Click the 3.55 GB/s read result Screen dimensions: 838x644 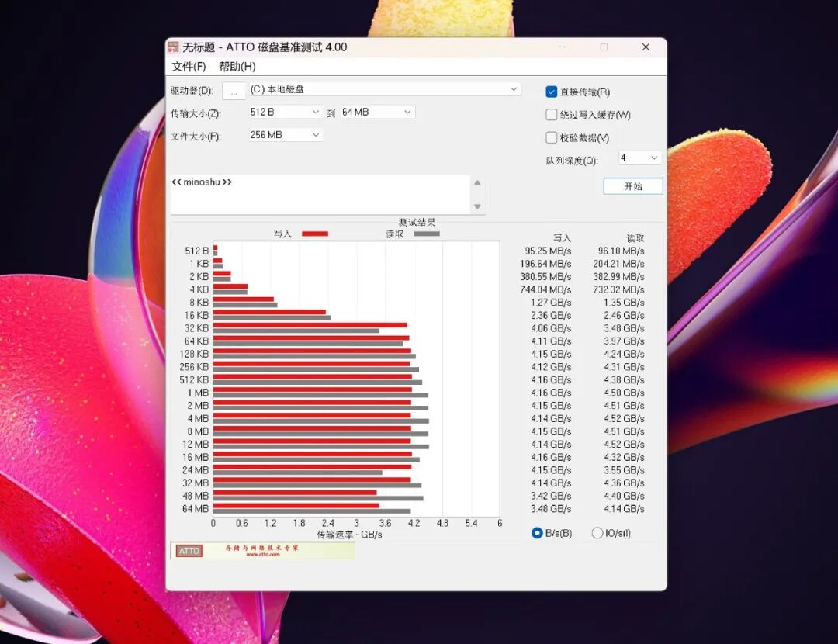click(x=624, y=470)
